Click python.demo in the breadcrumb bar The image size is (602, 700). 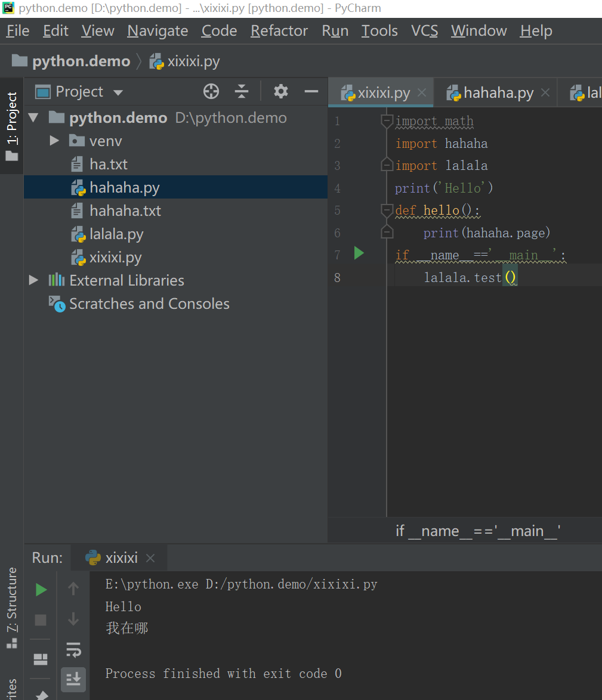(70, 61)
